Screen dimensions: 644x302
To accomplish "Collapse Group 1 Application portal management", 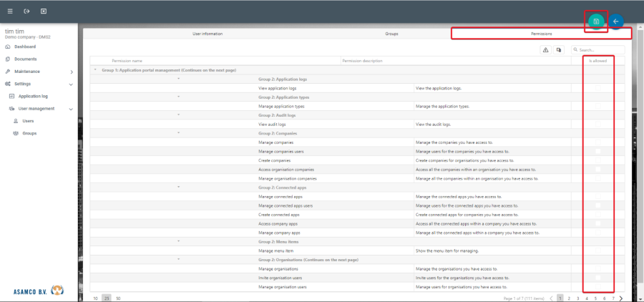I will tap(95, 70).
